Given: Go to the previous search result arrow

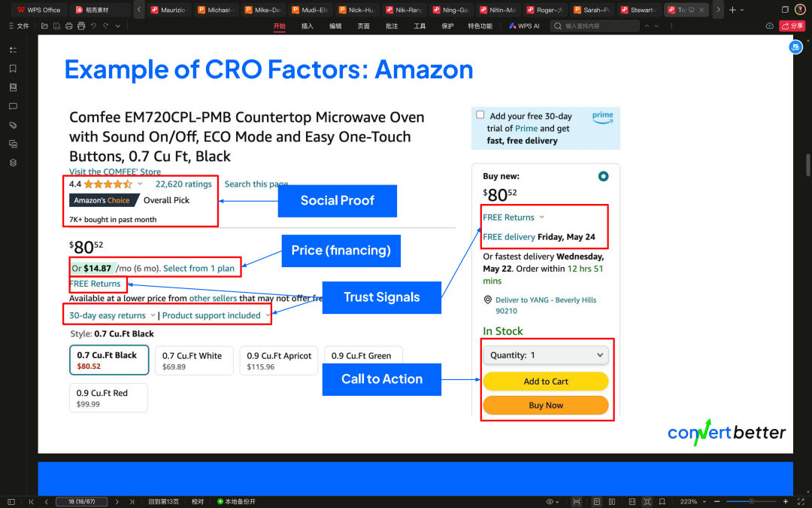Looking at the screenshot, I should pyautogui.click(x=647, y=26).
